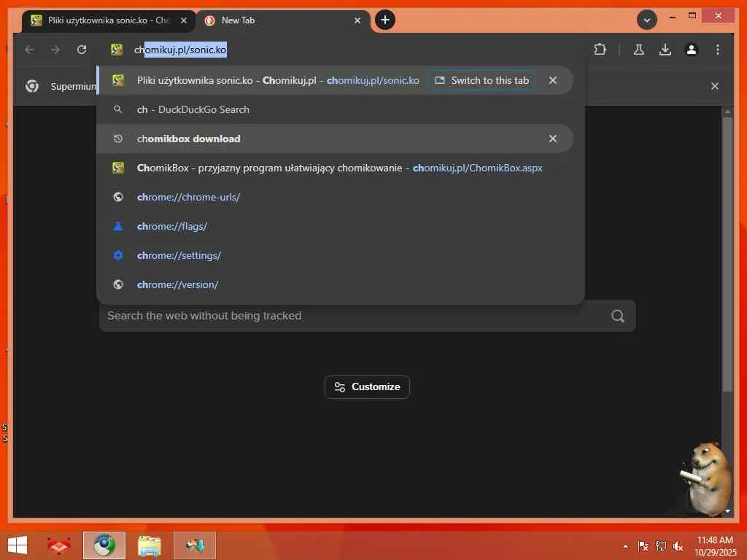Open chrome://settings/ suggestion
Viewport: 747px width, 560px height.
334,255
